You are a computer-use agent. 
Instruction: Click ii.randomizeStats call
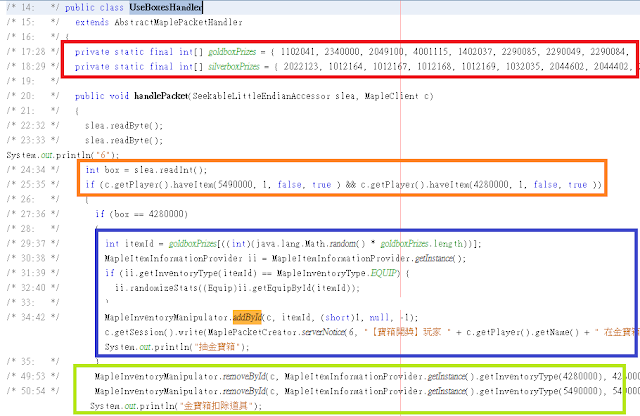[x=156, y=288]
